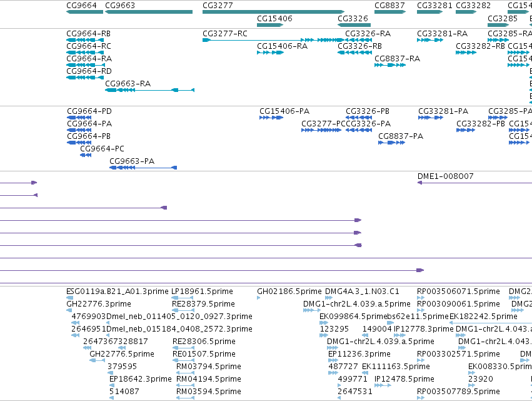Screen dimensions: 532x401
Task: Click the CG8837-PA protein feature
Action: tap(391, 143)
